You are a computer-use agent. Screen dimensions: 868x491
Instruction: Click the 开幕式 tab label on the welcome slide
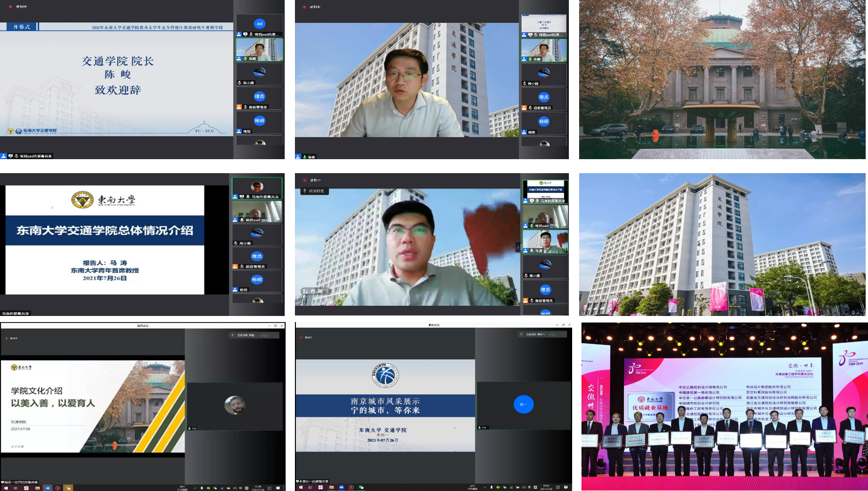[x=21, y=27]
